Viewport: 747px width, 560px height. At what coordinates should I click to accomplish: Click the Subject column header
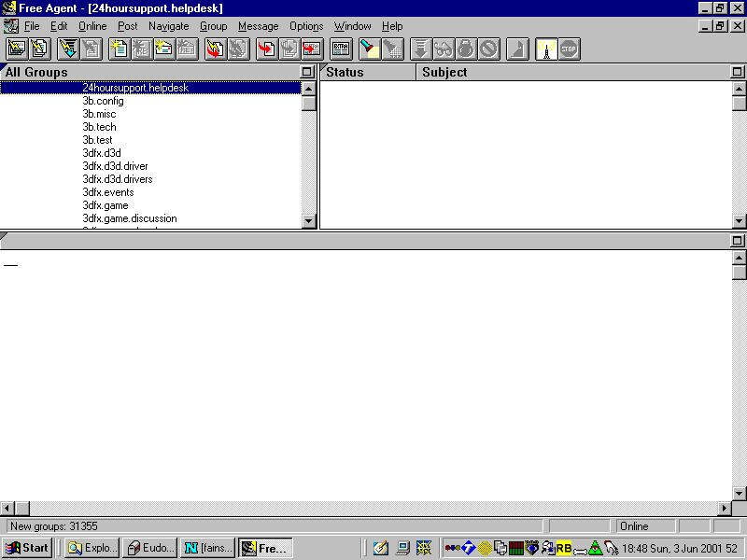click(x=444, y=72)
